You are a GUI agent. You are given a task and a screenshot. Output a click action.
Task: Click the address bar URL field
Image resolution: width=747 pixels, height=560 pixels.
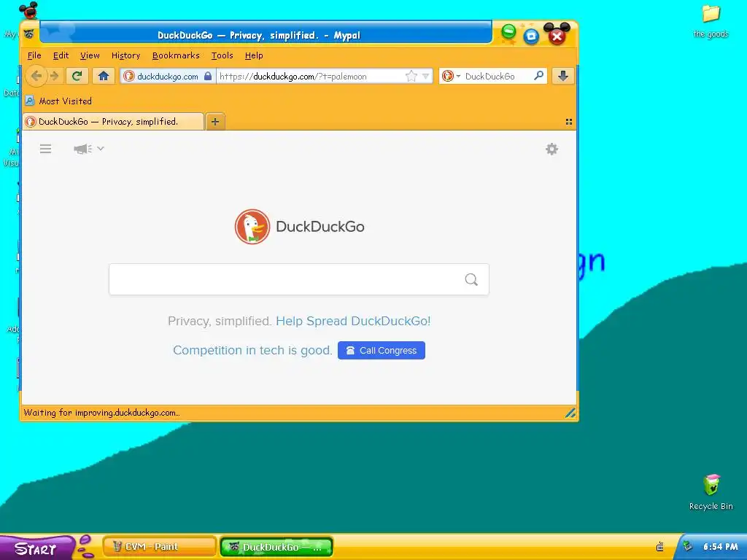[311, 76]
